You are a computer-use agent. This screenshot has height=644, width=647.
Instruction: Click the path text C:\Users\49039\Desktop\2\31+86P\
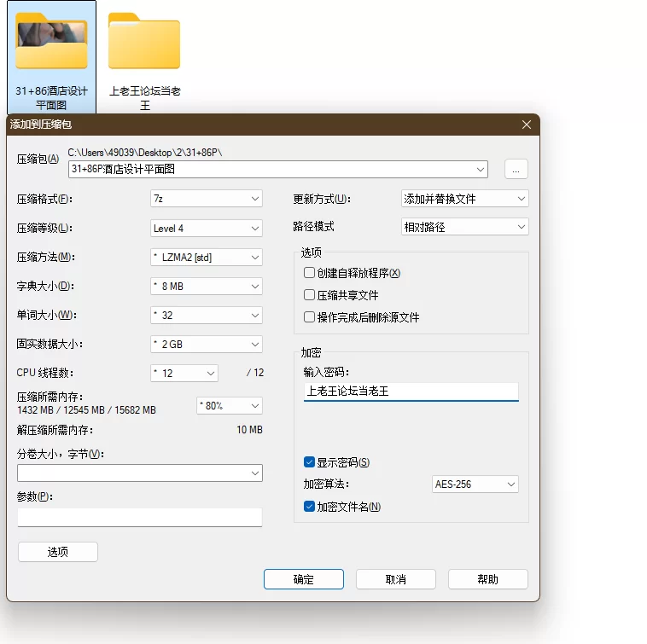click(145, 153)
